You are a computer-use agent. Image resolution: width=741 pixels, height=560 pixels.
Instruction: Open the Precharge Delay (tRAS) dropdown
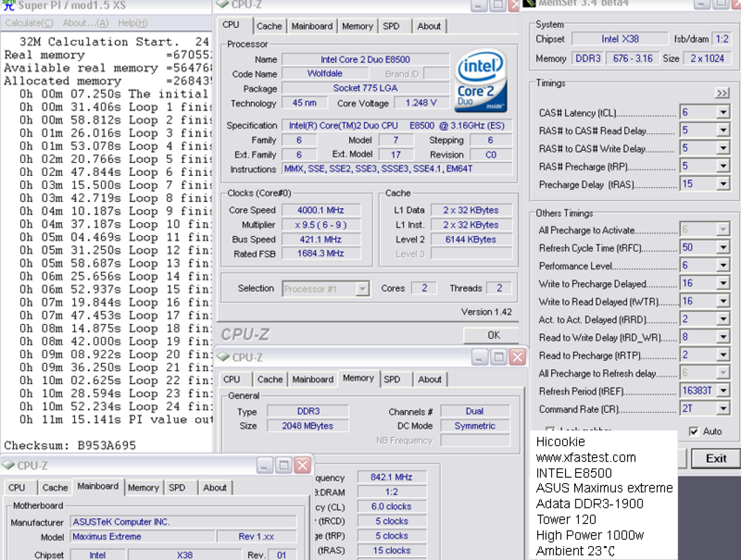click(723, 184)
